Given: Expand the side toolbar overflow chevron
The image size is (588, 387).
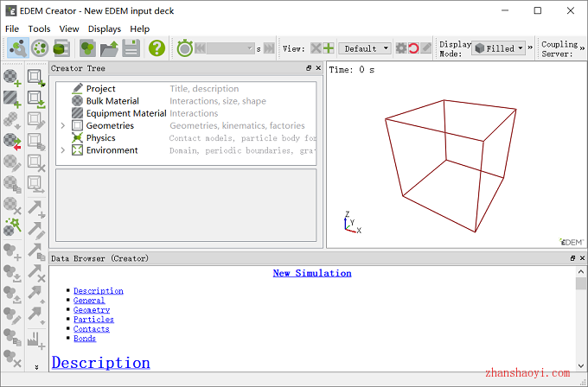Looking at the screenshot, I should click(36, 367).
